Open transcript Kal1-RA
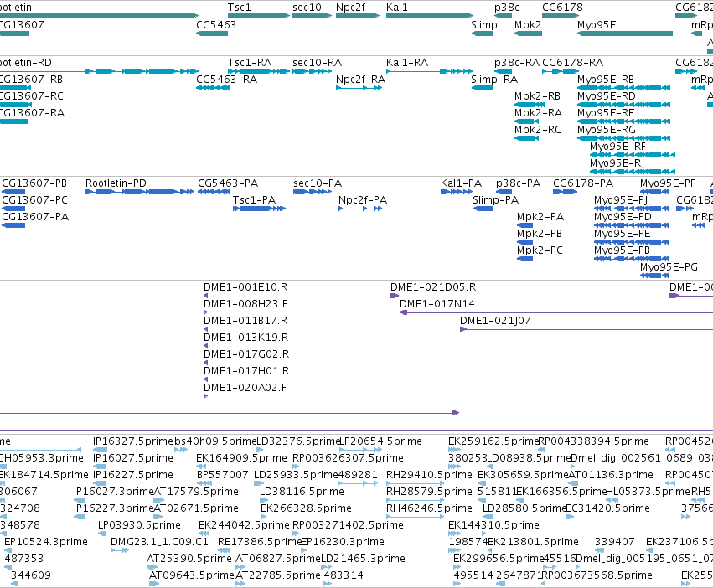This screenshot has width=713, height=588. click(x=430, y=71)
